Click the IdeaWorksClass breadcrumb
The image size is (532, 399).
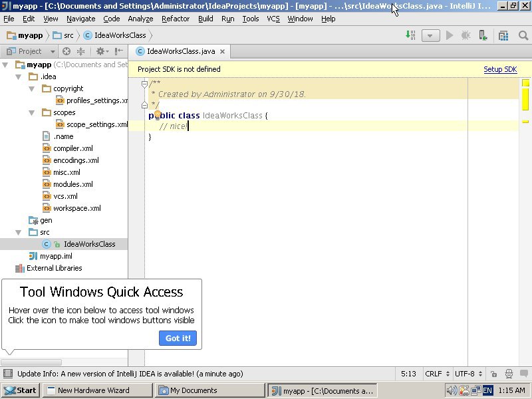pos(115,35)
